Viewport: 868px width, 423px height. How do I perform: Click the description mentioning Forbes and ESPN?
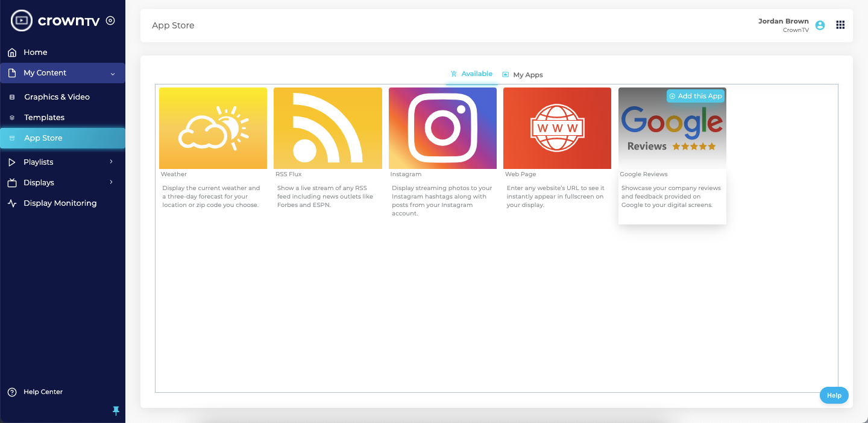(325, 197)
